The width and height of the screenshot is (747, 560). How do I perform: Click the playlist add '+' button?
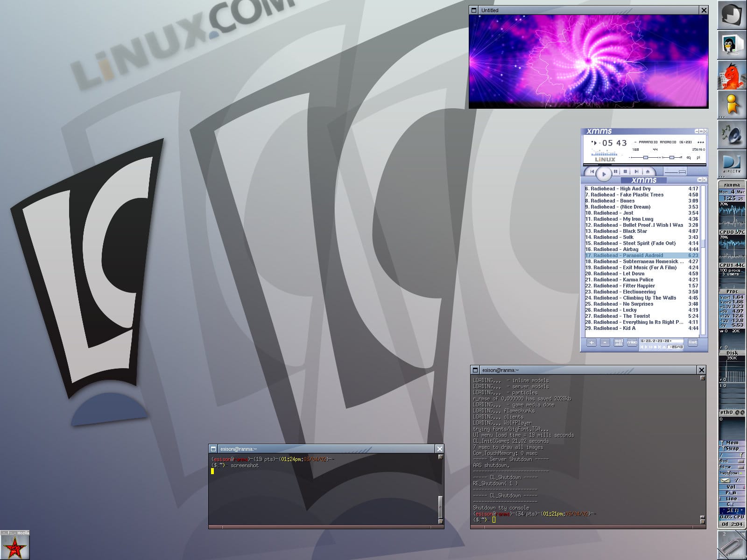[591, 343]
